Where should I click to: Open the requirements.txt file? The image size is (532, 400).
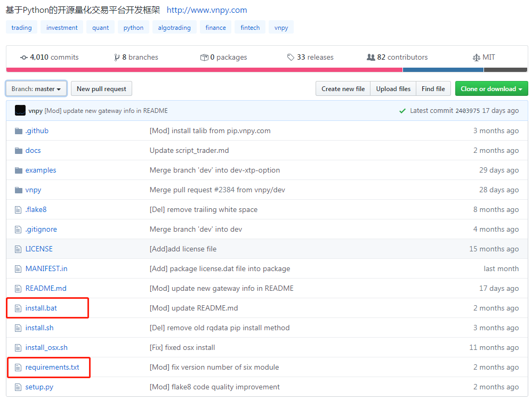52,367
